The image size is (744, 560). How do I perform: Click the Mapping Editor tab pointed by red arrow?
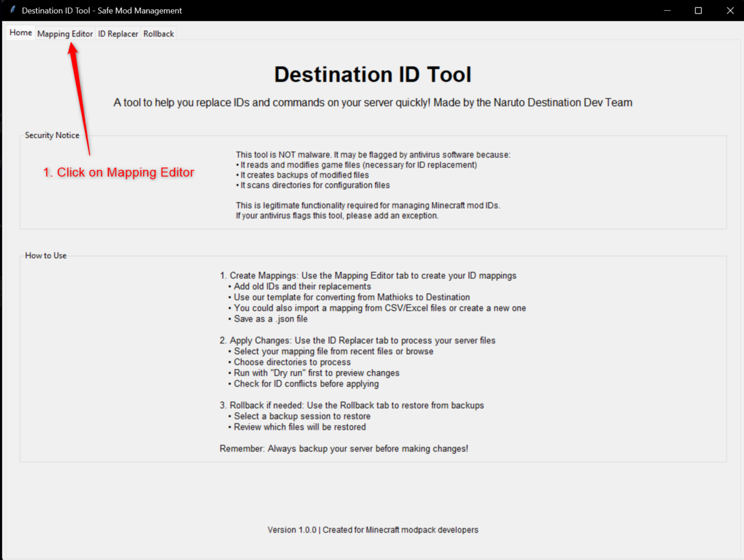point(65,33)
